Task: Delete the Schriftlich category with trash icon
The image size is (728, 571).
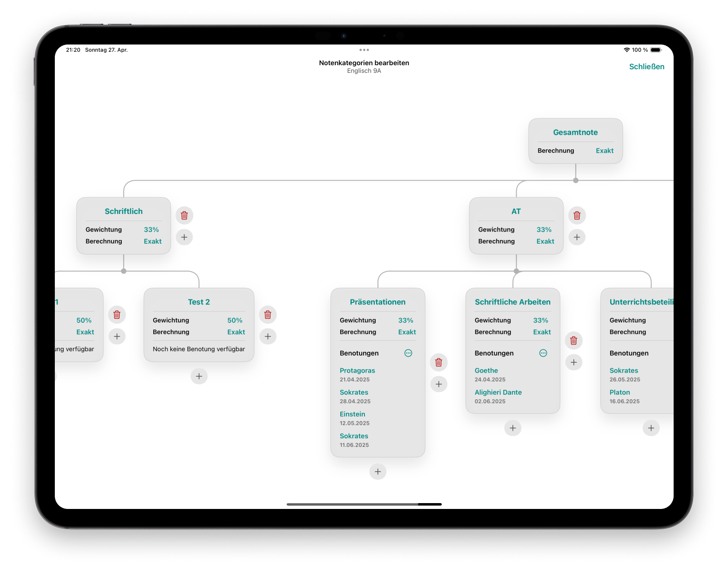Action: coord(184,215)
